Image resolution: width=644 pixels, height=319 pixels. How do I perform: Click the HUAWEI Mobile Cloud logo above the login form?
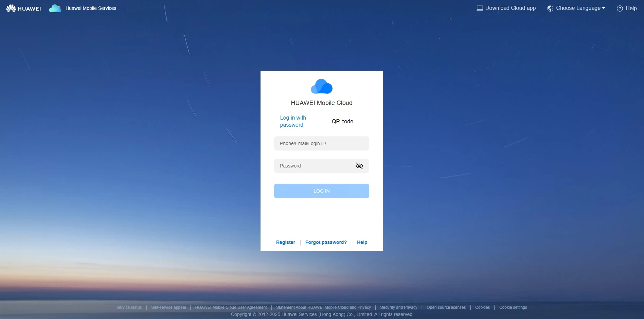tap(321, 86)
